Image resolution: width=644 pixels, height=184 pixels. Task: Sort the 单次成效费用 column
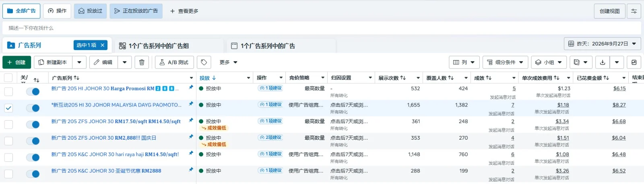pos(556,78)
